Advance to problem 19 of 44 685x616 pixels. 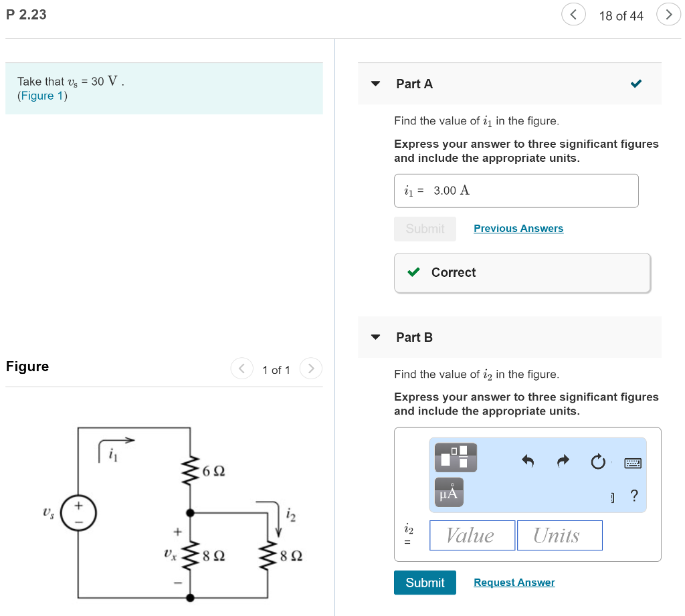coord(669,14)
